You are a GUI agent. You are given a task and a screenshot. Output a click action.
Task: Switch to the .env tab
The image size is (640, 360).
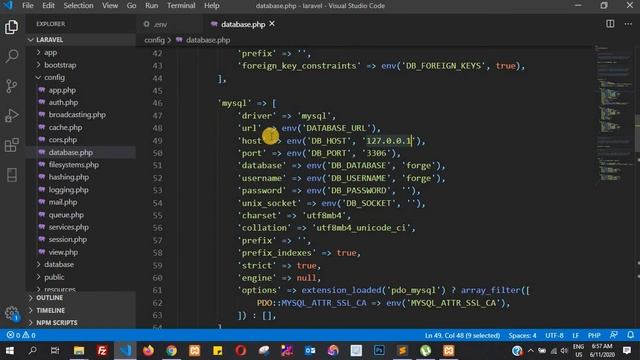click(x=169, y=24)
